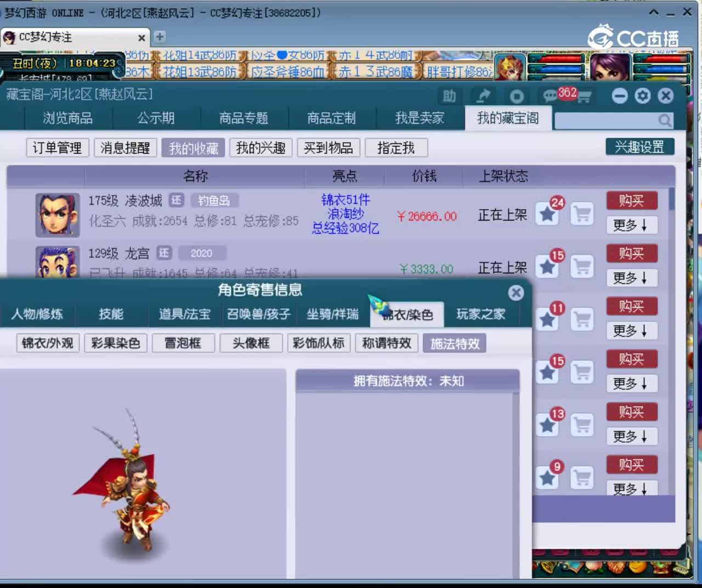
Task: Click the share arrow icon in header
Action: (x=483, y=97)
